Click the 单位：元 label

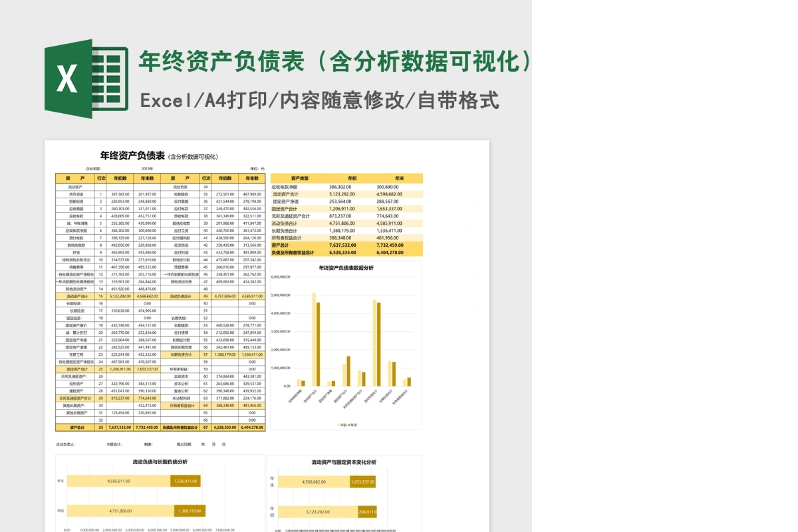point(257,169)
